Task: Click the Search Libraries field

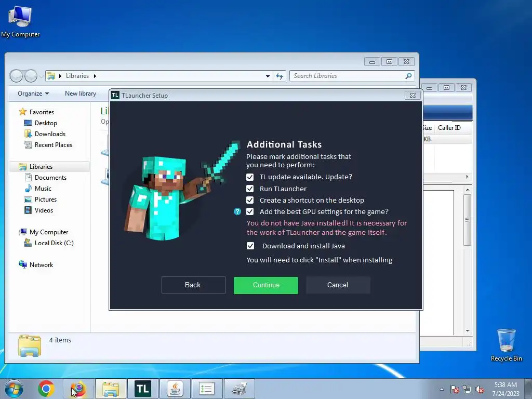Action: [352, 76]
